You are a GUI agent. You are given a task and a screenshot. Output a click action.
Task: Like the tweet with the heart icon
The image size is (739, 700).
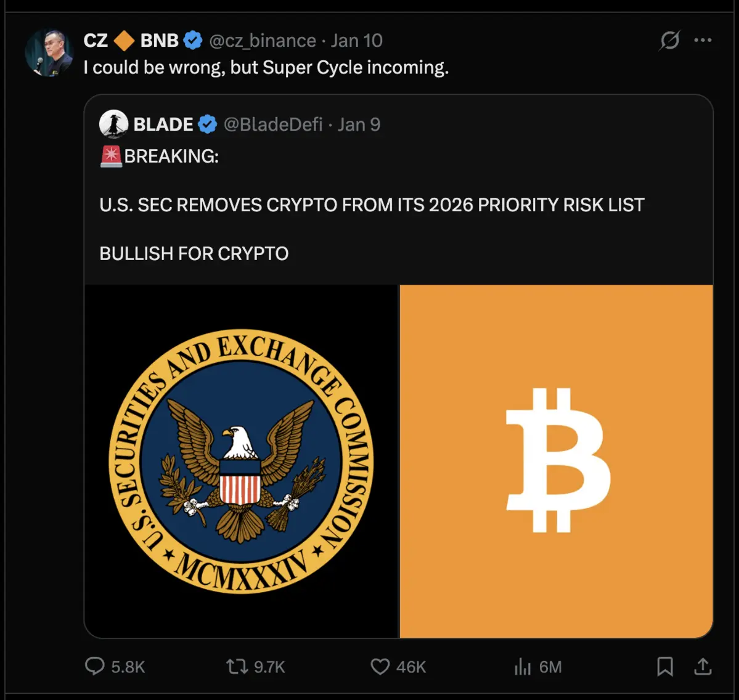tap(380, 666)
